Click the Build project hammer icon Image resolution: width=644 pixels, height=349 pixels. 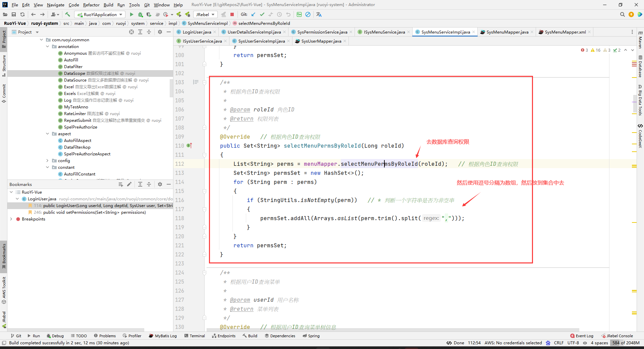coord(67,14)
